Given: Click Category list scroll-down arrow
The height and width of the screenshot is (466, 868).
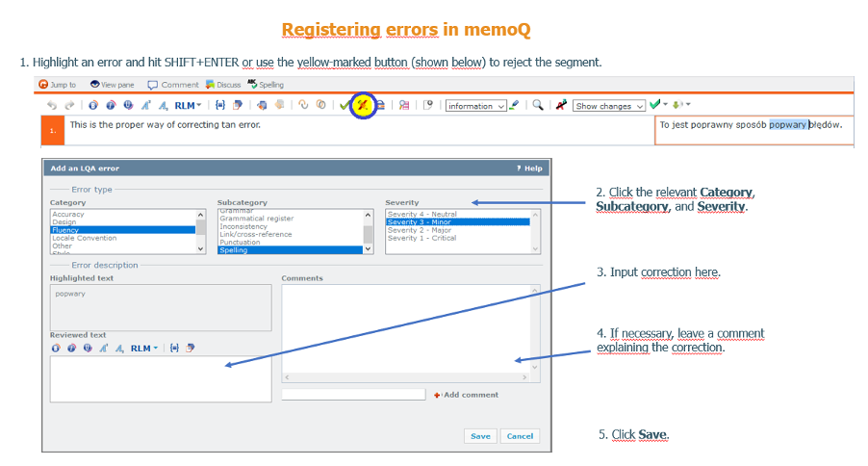Looking at the screenshot, I should (201, 249).
